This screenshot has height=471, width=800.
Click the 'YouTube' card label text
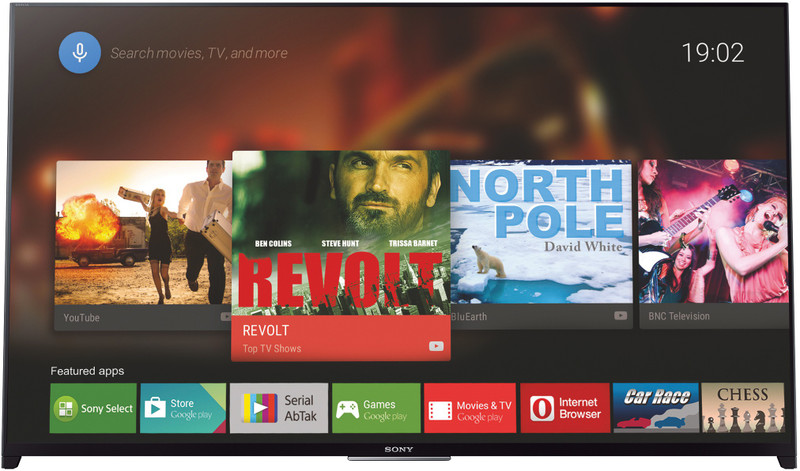82,317
